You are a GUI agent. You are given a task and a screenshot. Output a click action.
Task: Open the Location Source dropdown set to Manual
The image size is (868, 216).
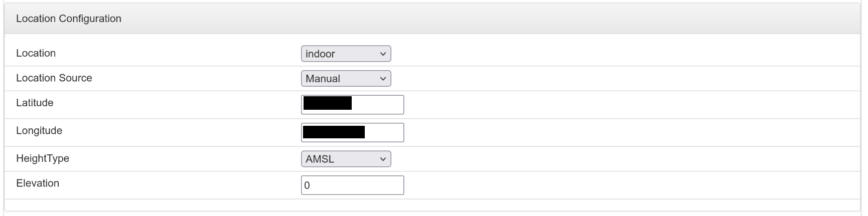coord(346,79)
